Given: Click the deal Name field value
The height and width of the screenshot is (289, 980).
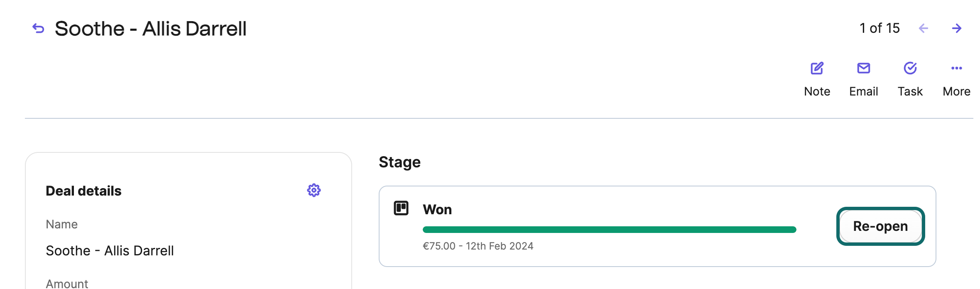Looking at the screenshot, I should (110, 251).
